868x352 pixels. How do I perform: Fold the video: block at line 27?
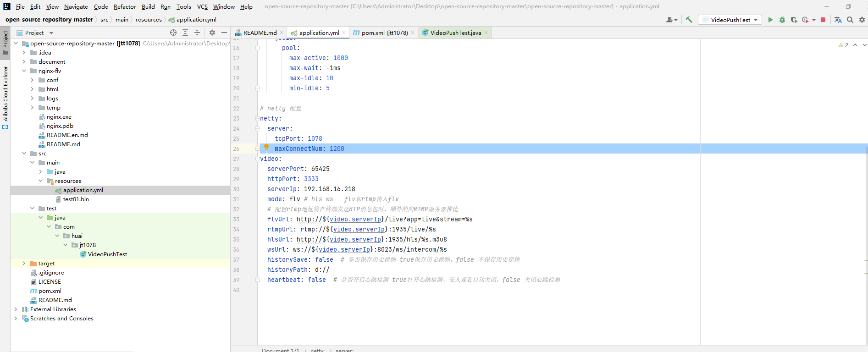[x=257, y=159]
